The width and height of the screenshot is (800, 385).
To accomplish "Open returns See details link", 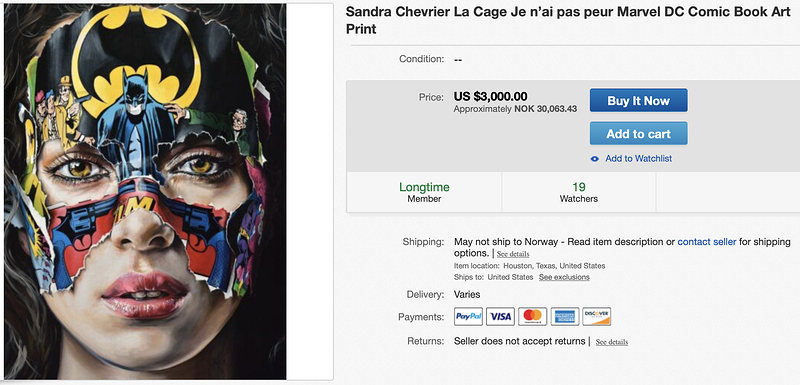I will pos(612,342).
